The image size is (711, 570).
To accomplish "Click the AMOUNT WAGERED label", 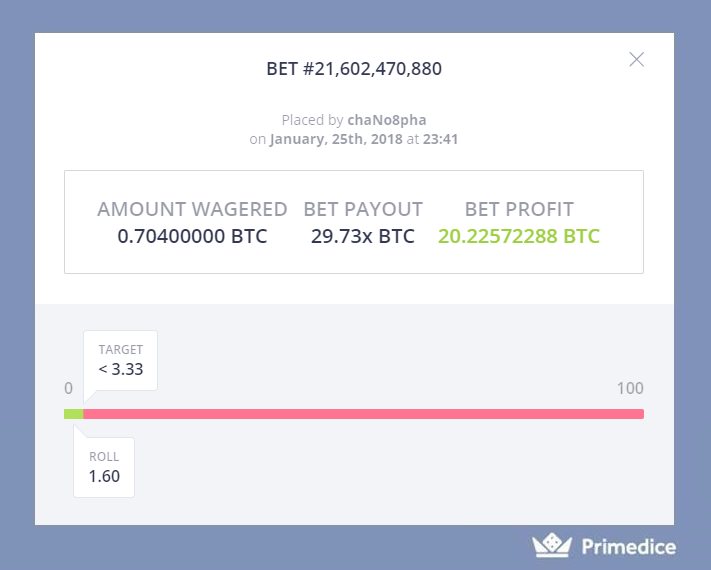I will (192, 209).
